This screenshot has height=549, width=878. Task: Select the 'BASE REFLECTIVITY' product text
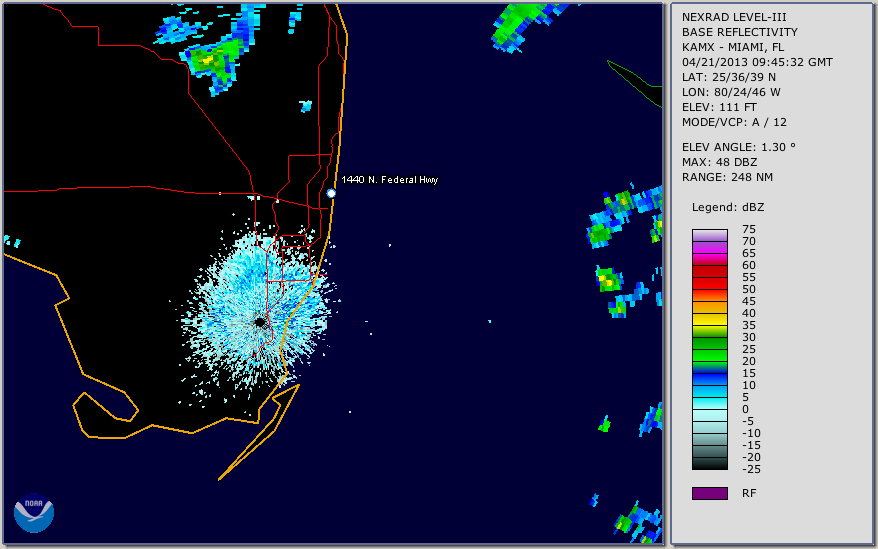(x=740, y=32)
